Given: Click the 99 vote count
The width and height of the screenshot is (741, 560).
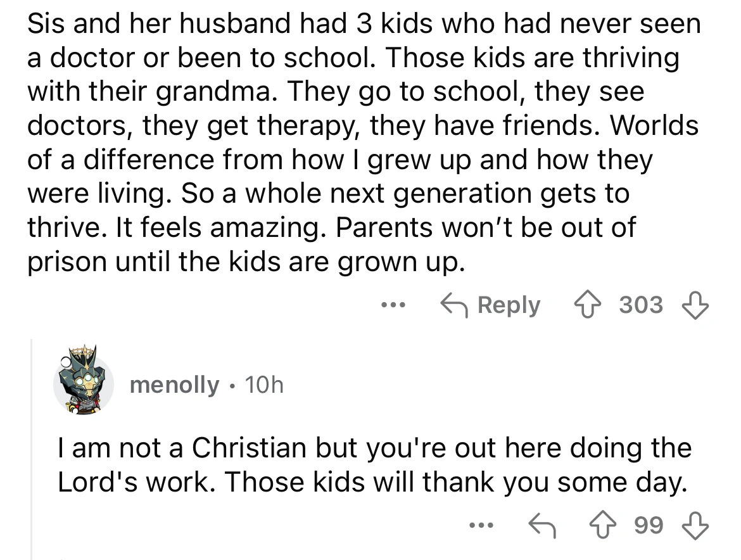Looking at the screenshot, I should tap(649, 525).
